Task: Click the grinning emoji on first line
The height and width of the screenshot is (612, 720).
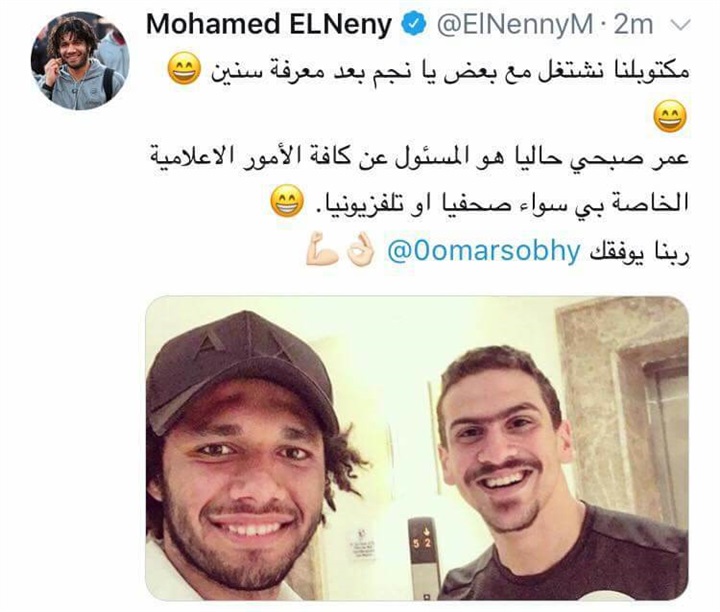Action: point(184,69)
